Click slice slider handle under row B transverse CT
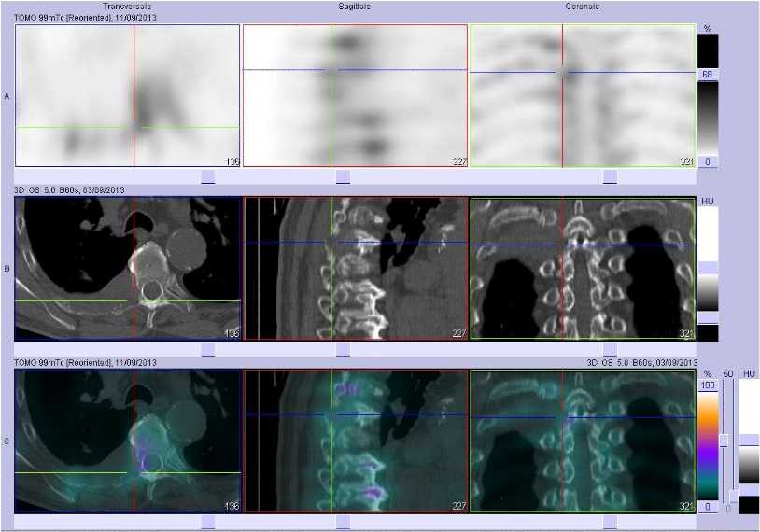 [207, 350]
